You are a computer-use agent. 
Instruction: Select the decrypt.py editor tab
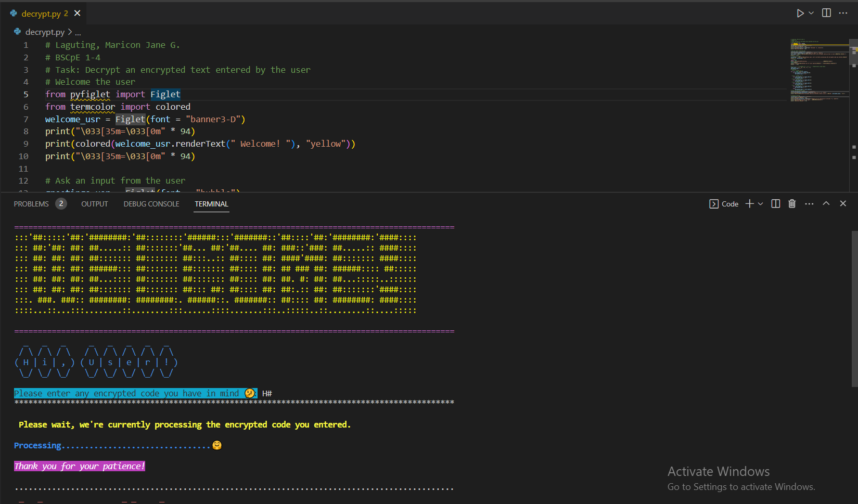tap(45, 14)
